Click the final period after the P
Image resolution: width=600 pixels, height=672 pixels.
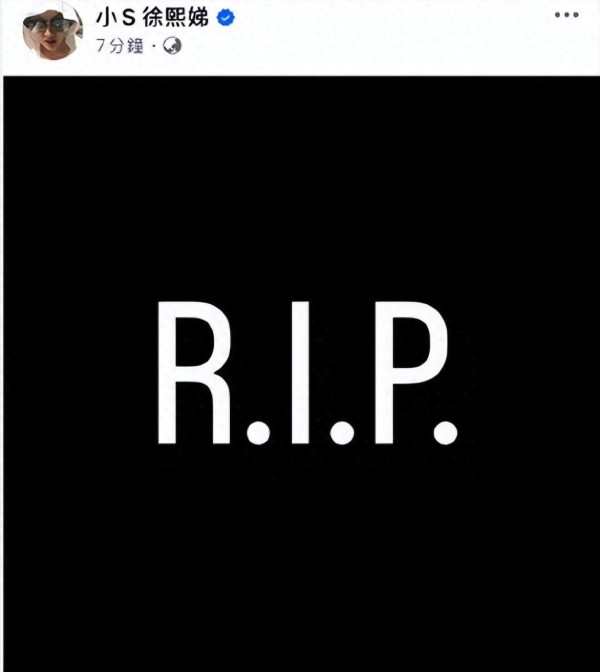[445, 432]
